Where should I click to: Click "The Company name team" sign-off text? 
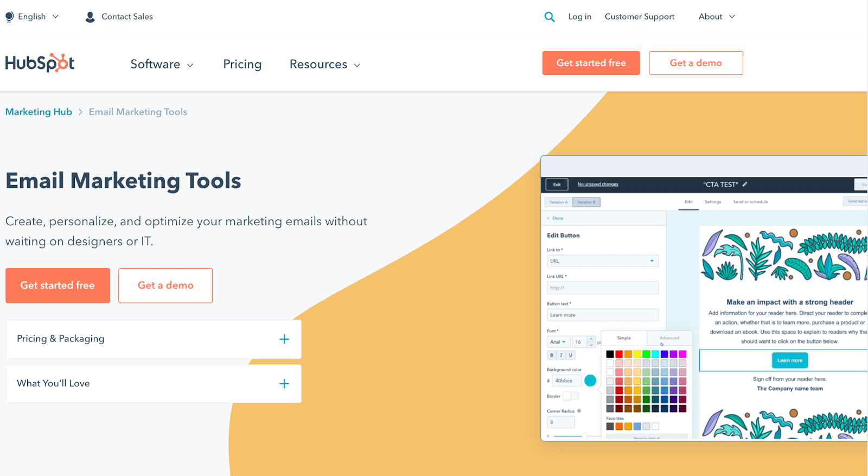coord(790,389)
